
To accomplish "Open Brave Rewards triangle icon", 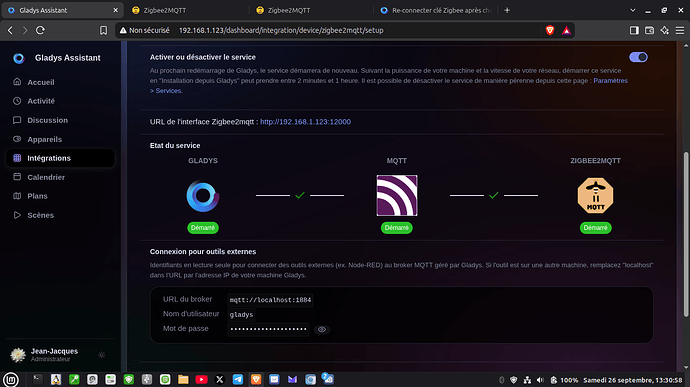I will coord(566,30).
